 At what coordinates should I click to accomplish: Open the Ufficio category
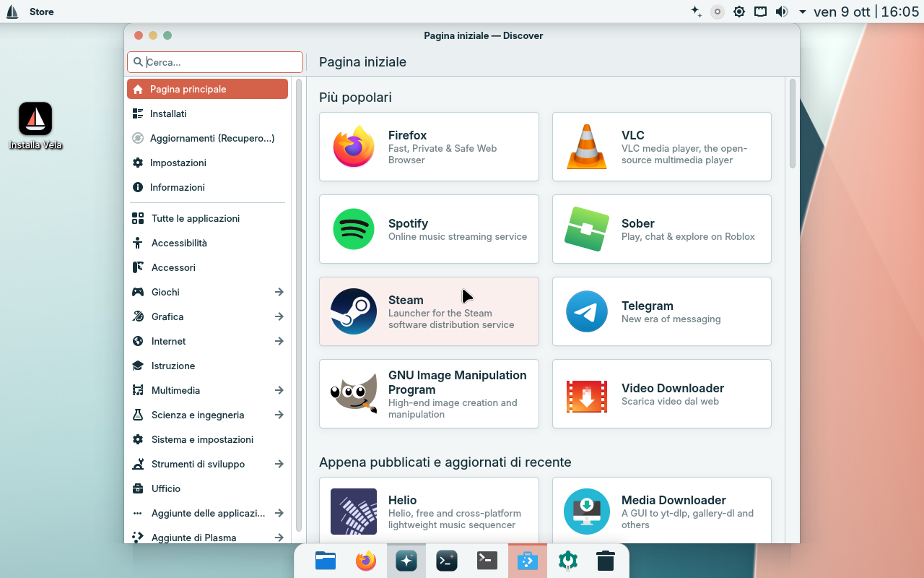coord(208,488)
